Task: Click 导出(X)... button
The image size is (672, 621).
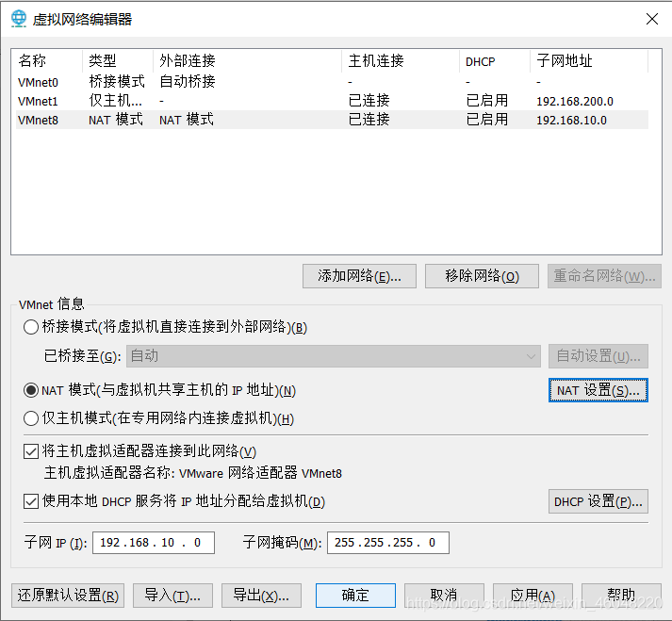Action: click(261, 596)
